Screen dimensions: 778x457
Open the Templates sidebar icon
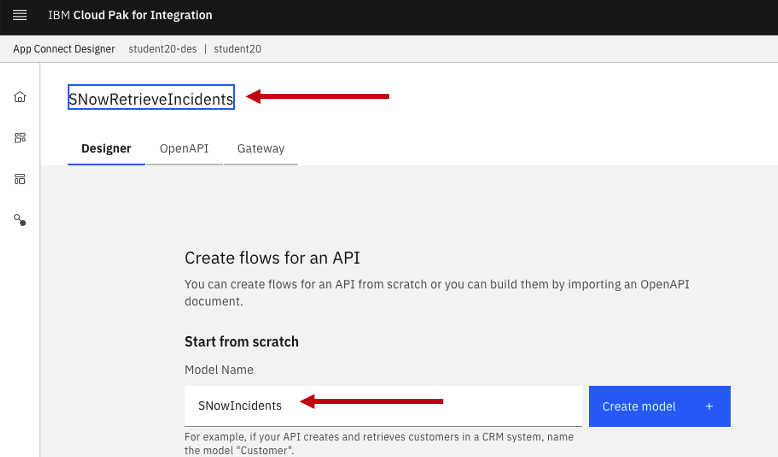pyautogui.click(x=20, y=179)
